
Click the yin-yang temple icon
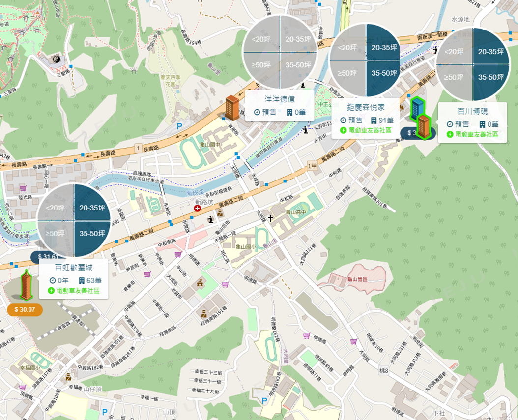pos(56,60)
